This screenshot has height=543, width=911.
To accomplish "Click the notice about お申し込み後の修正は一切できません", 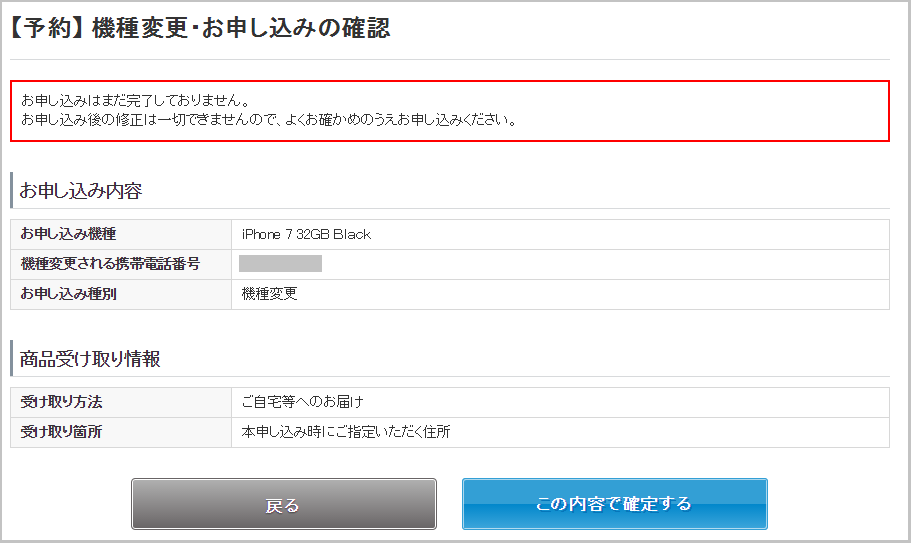I will 269,120.
